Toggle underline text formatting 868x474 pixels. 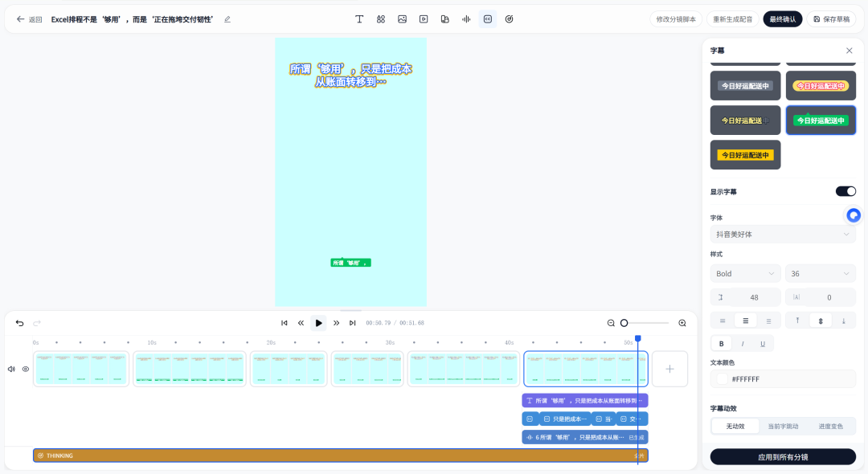(763, 344)
